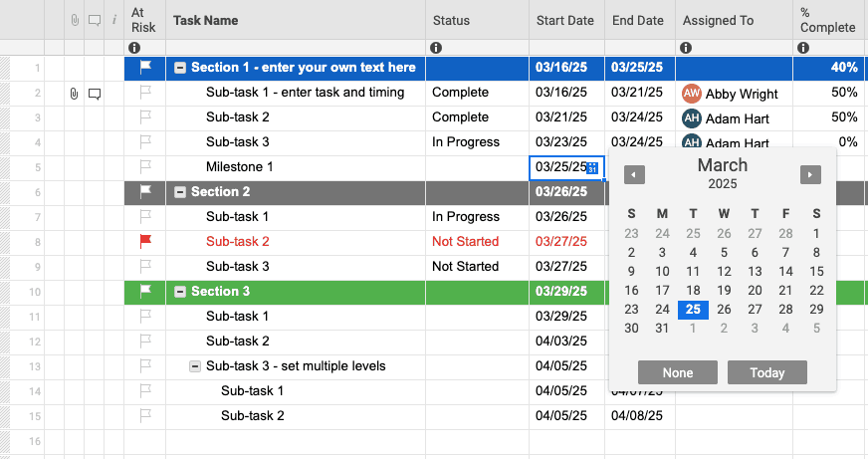Open the comment bubble icon on row 2
The height and width of the screenshot is (459, 868).
pyautogui.click(x=95, y=94)
